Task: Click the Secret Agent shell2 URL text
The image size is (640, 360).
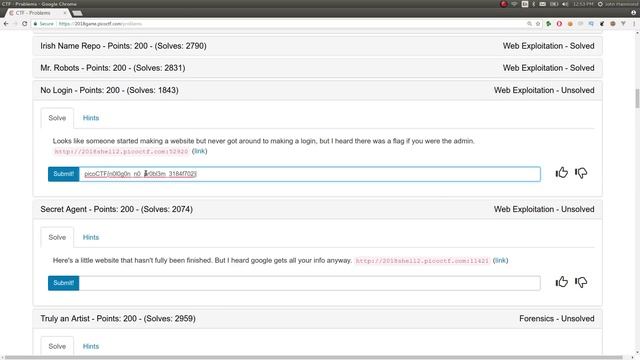Action: 422,261
